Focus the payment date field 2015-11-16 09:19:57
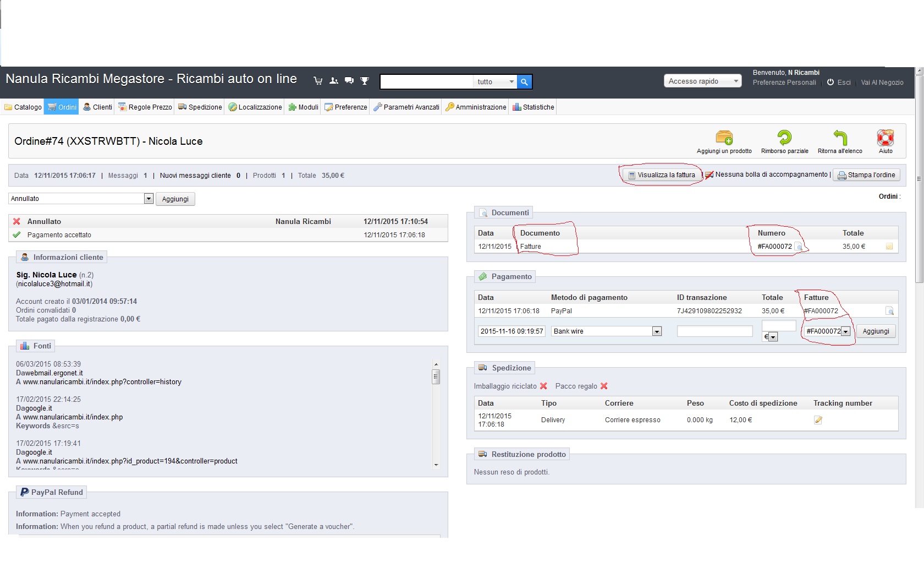 point(512,331)
